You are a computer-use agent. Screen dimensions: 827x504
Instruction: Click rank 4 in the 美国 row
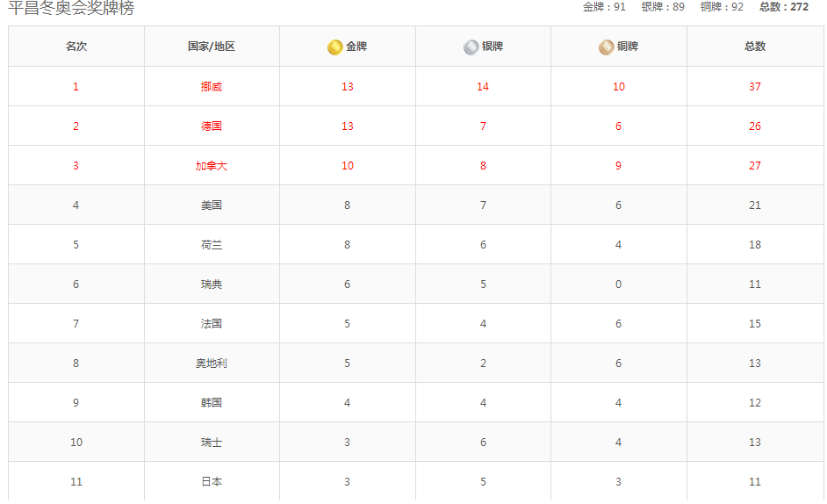point(76,205)
